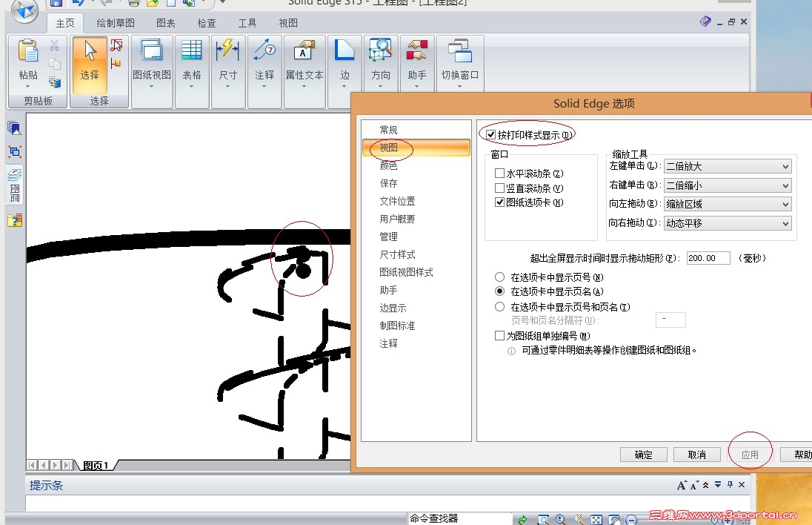Click the top icon in left sidebar
The width and height of the screenshot is (812, 525).
15,128
